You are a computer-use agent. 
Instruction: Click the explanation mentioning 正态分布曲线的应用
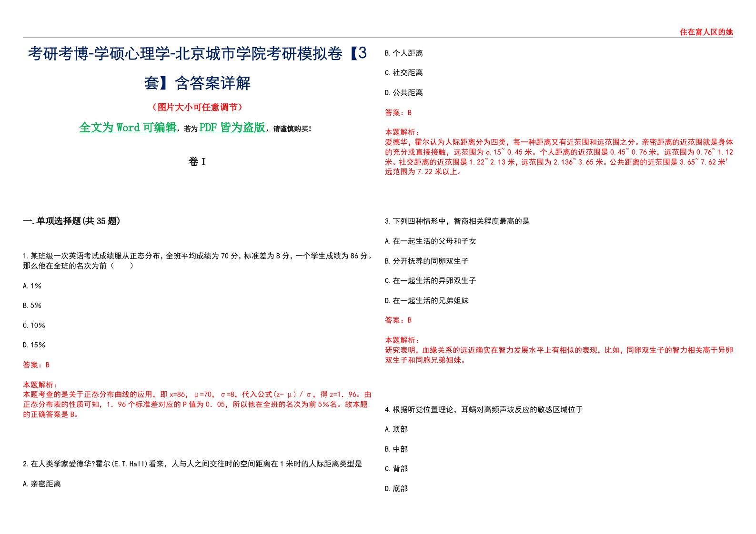pyautogui.click(x=197, y=405)
